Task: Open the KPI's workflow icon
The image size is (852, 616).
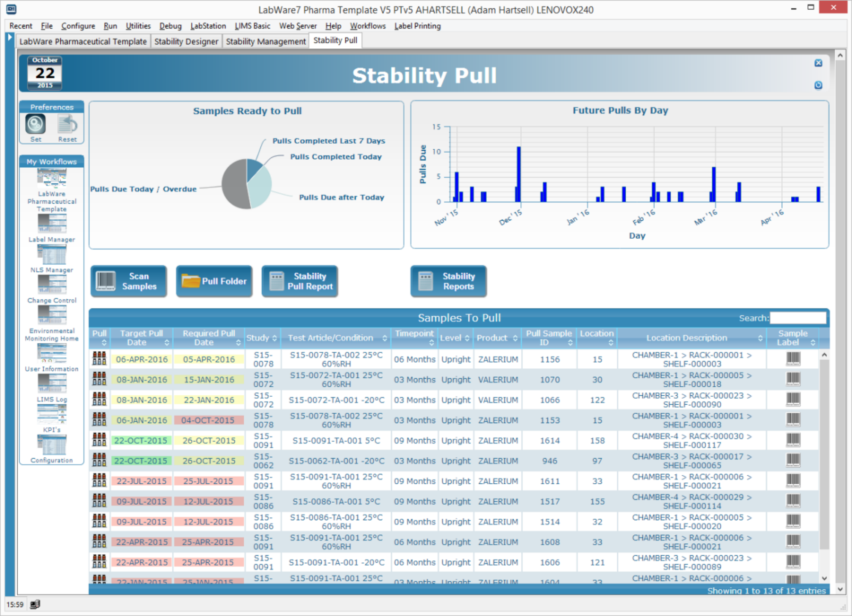Action: [x=52, y=414]
